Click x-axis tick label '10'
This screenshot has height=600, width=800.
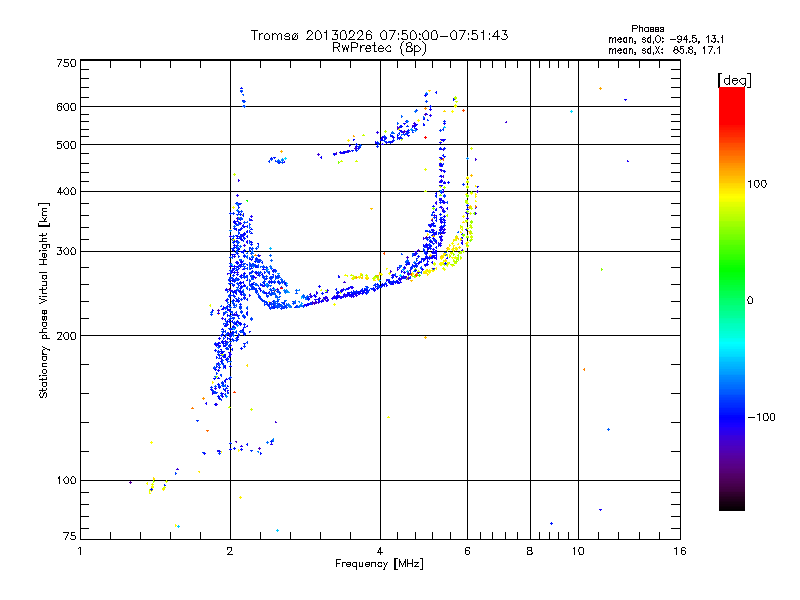coord(578,551)
